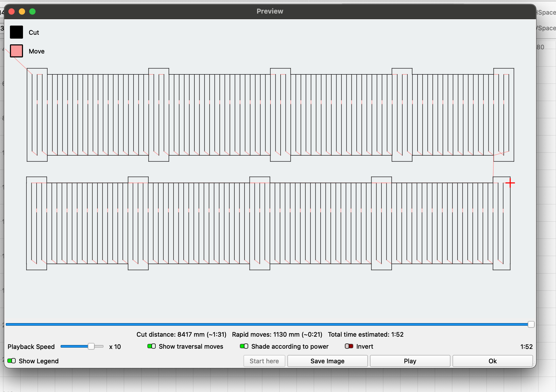Screen dimensions: 556x392
Task: Toggle Show traversal moves switch
Action: tap(152, 346)
